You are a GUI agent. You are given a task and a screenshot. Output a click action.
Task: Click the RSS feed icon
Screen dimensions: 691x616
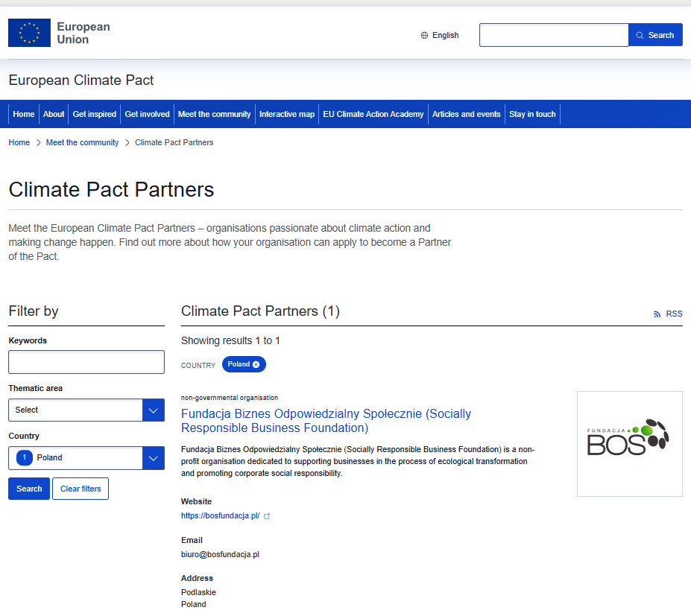pyautogui.click(x=657, y=314)
